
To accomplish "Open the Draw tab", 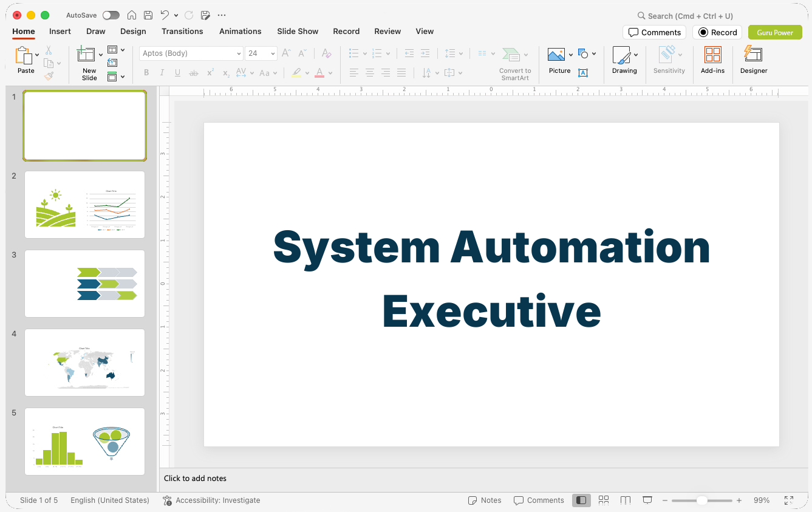I will pos(96,31).
